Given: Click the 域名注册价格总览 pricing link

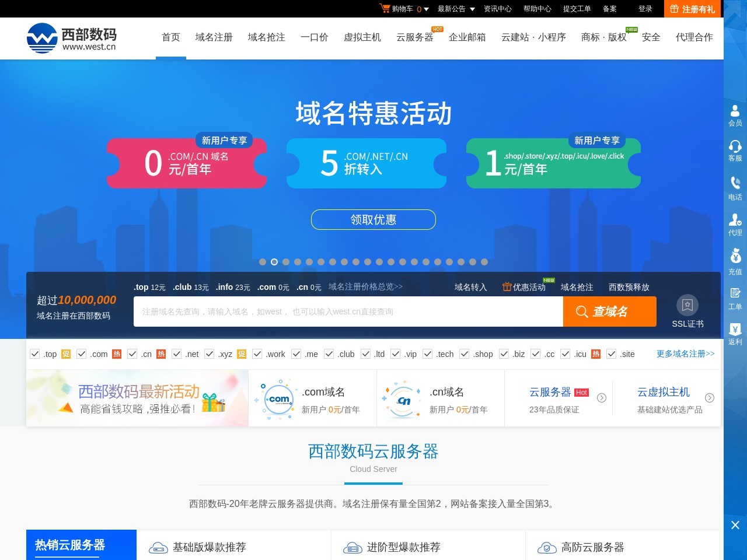Looking at the screenshot, I should tap(365, 286).
